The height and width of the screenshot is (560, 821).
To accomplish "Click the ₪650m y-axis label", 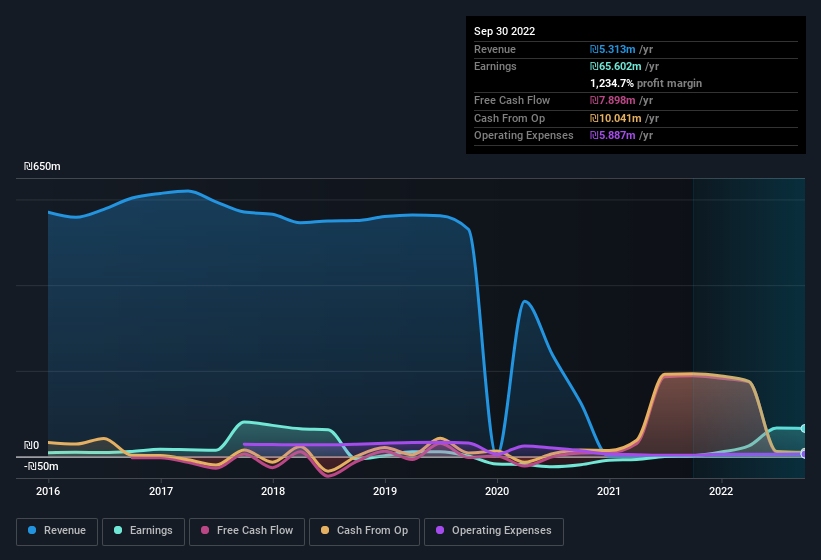I will coord(42,166).
